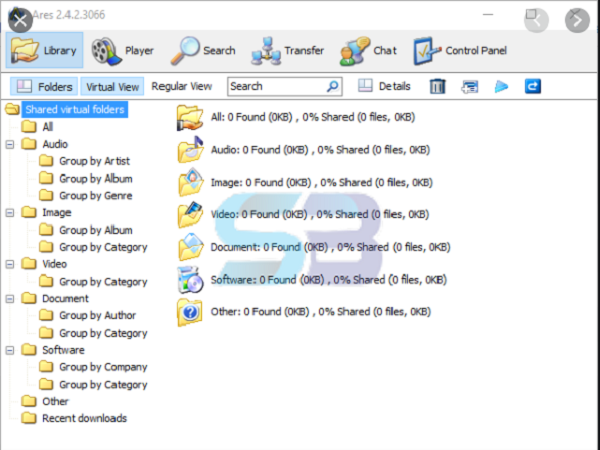The width and height of the screenshot is (600, 450).
Task: Select Group by Category under Software
Action: [x=103, y=385]
